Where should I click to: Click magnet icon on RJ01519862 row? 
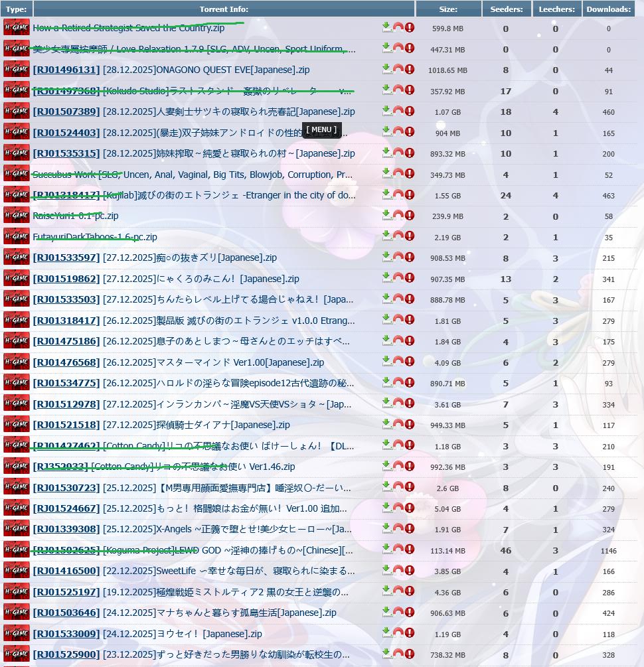[398, 278]
